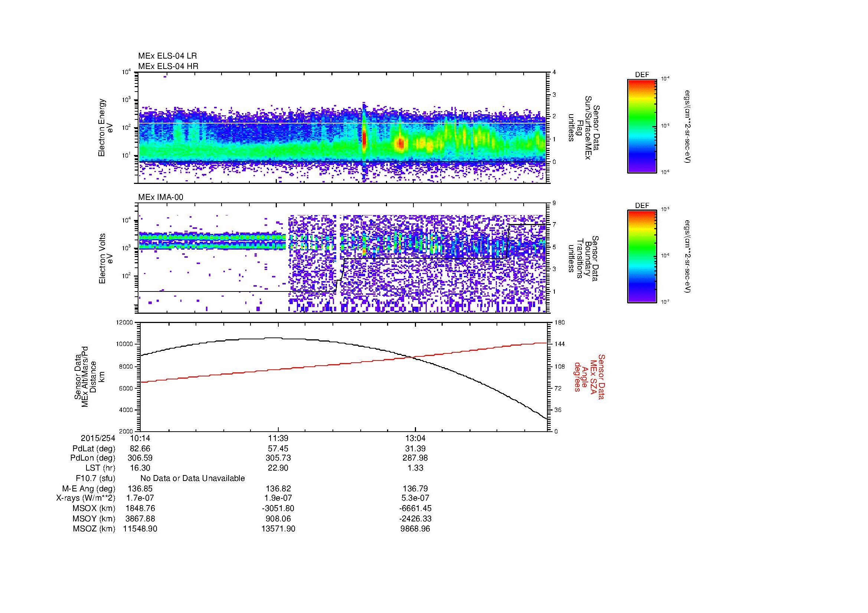Click the MSOY value 3867.88
The image size is (868, 613).
click(x=140, y=519)
